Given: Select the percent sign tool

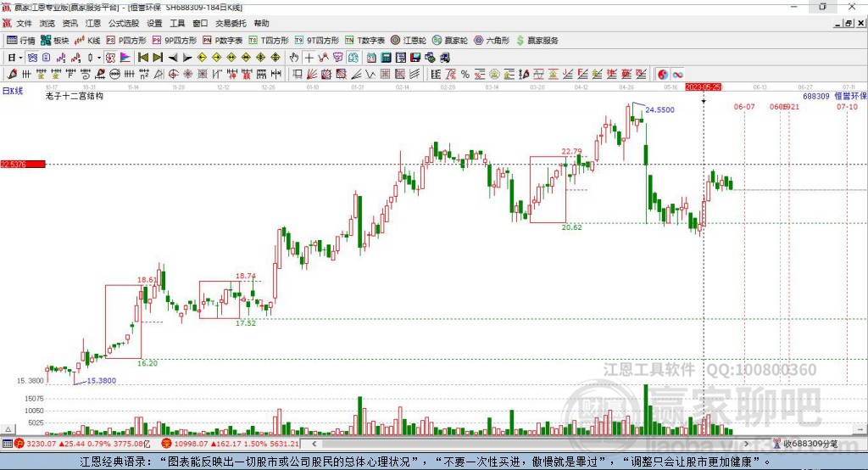Looking at the screenshot, I should [x=465, y=75].
